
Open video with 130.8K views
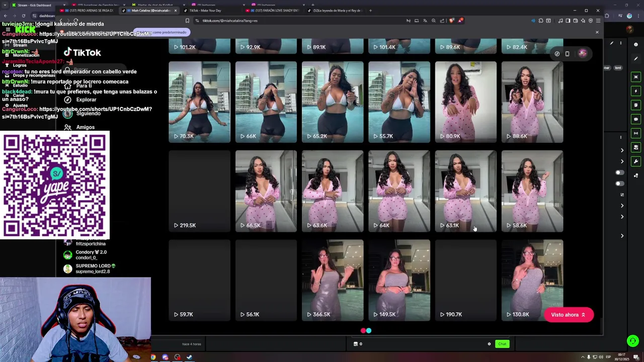(x=532, y=281)
